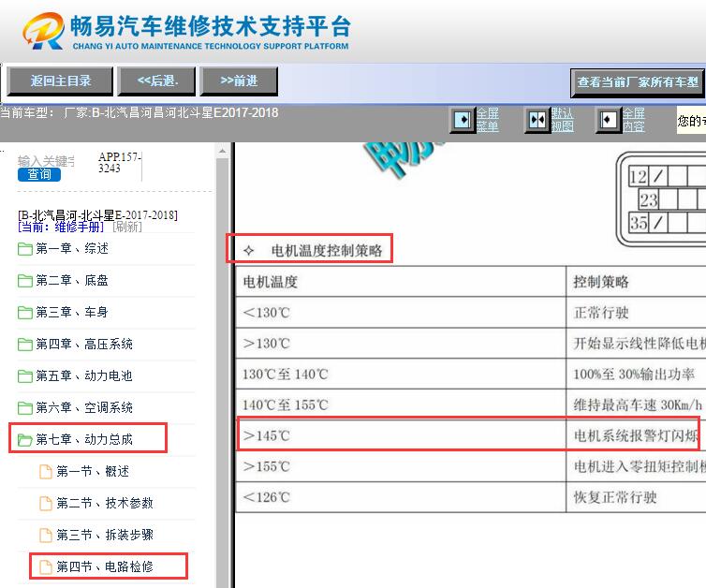Viewport: 706px width, 588px height.
Task: Select the 恢复正常行驶 strategy cell
Action: pyautogui.click(x=636, y=497)
